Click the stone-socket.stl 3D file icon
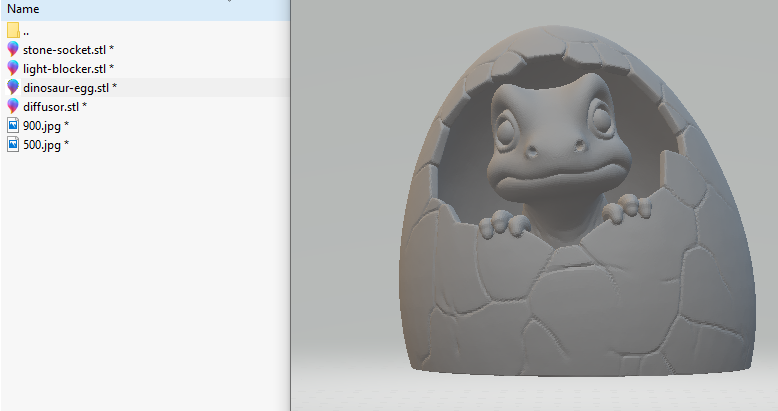Image resolution: width=778 pixels, height=411 pixels. coord(13,49)
